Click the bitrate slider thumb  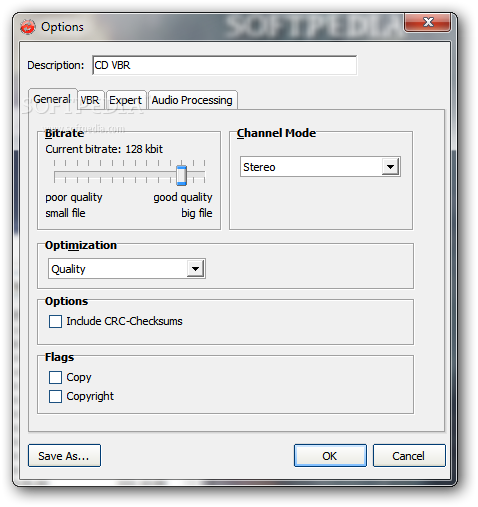(x=181, y=175)
